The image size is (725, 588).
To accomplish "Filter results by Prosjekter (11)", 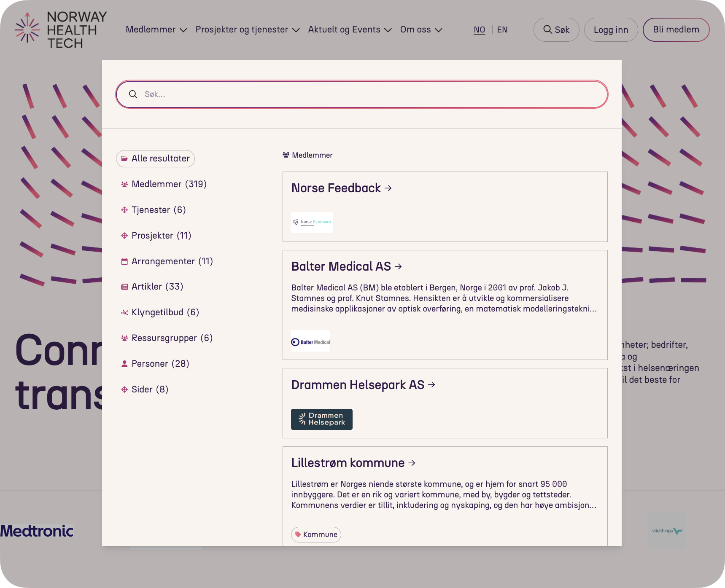I will 156,236.
